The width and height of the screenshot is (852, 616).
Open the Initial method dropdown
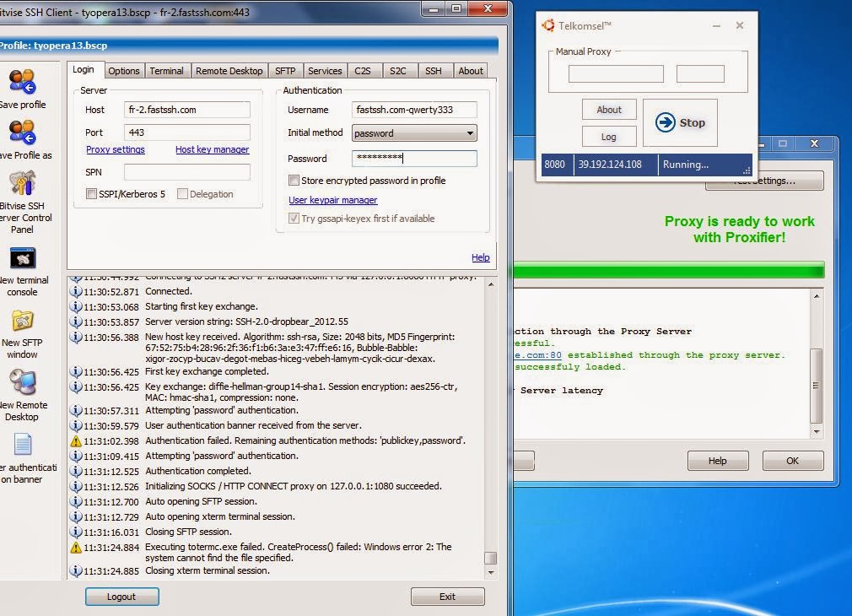coord(414,133)
